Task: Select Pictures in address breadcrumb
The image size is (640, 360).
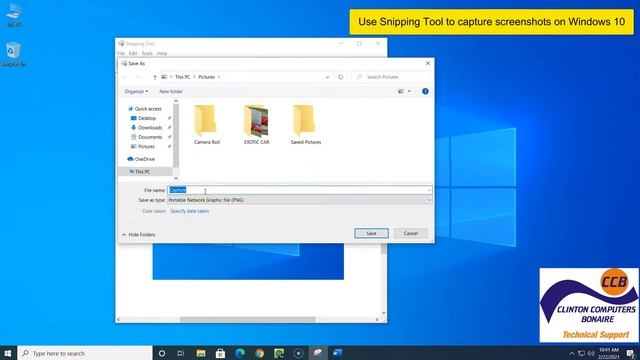Action: point(207,77)
